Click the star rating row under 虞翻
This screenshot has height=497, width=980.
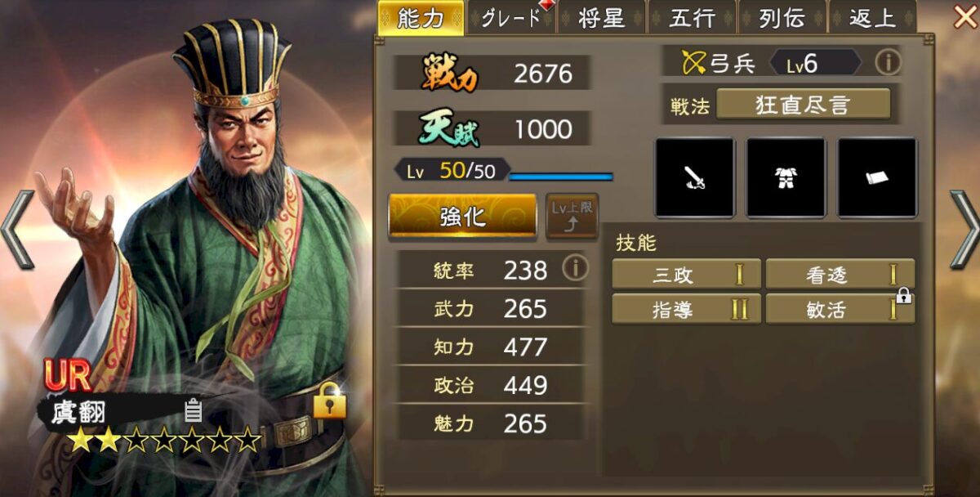(x=164, y=442)
